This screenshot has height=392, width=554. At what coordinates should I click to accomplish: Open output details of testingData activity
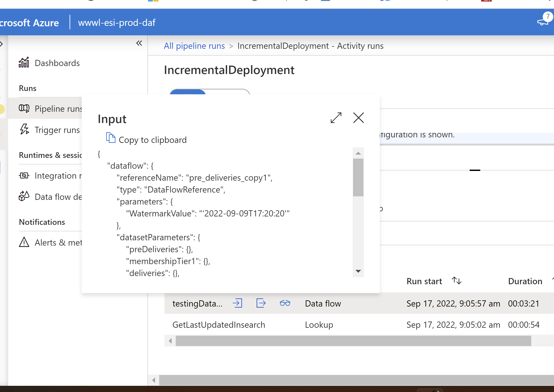pyautogui.click(x=261, y=303)
